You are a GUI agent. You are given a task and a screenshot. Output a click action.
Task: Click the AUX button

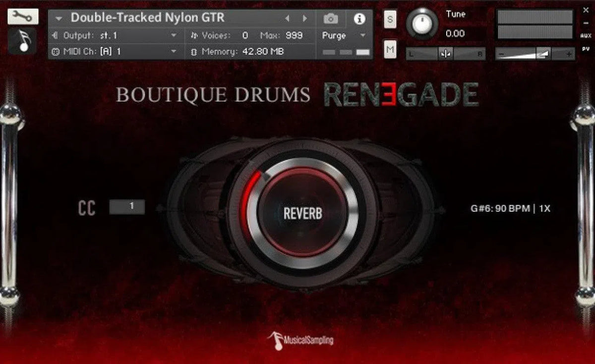coord(587,35)
